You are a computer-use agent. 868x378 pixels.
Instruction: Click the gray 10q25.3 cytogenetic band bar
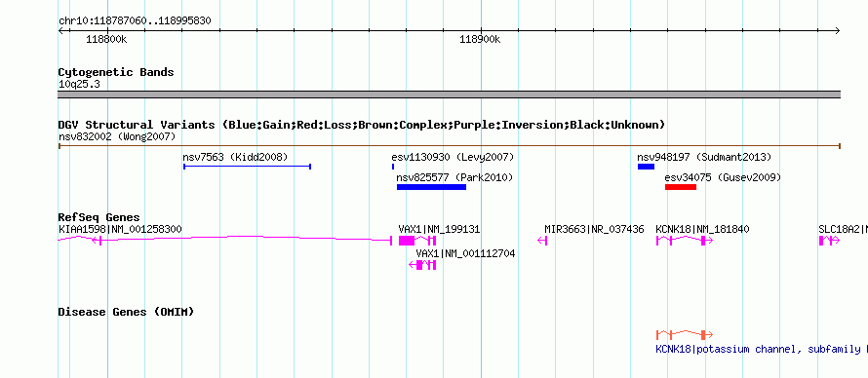point(449,94)
